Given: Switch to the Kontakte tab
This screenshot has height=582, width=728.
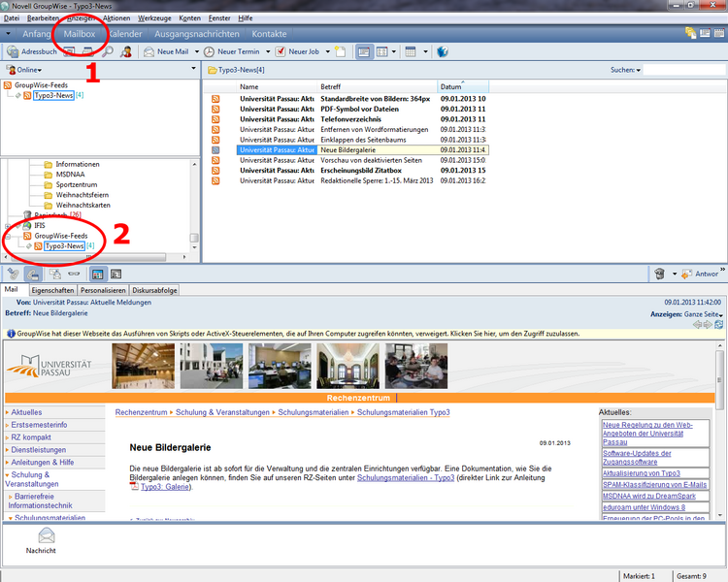Looking at the screenshot, I should pos(269,34).
